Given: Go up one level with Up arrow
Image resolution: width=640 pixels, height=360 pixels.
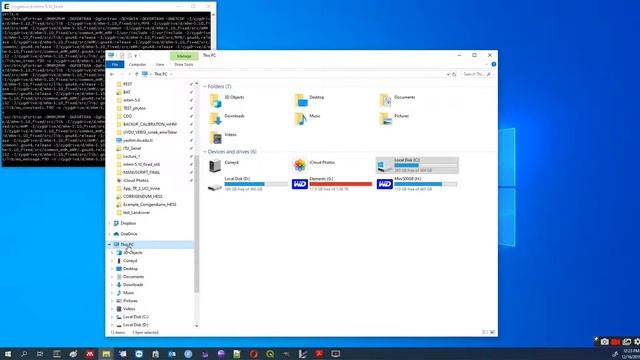Looking at the screenshot, I should [137, 74].
